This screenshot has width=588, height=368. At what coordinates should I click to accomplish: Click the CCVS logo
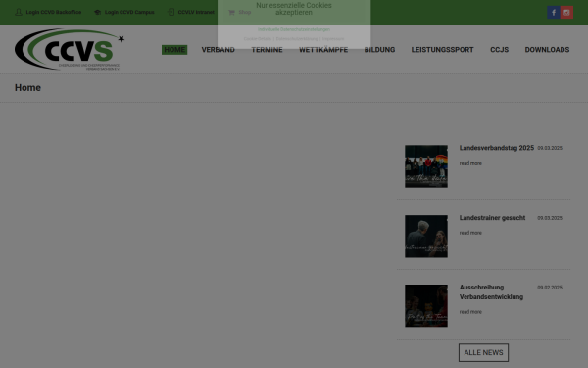point(70,50)
